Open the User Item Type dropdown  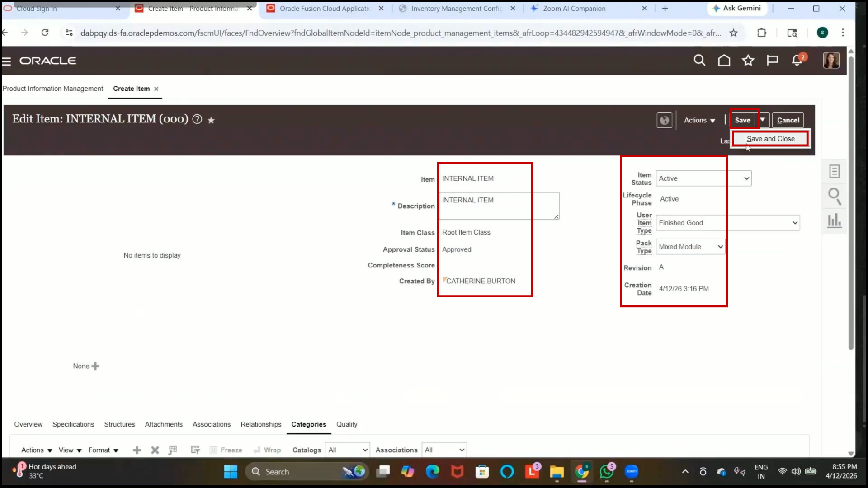[727, 223]
